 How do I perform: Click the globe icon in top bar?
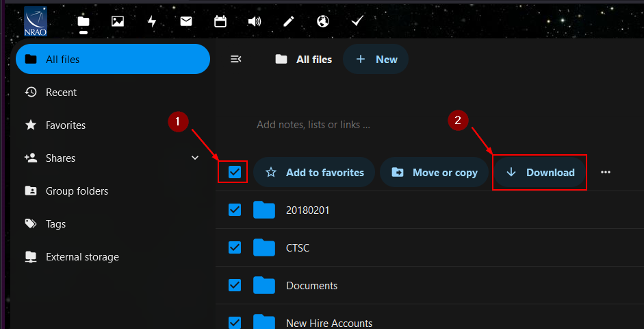(323, 21)
